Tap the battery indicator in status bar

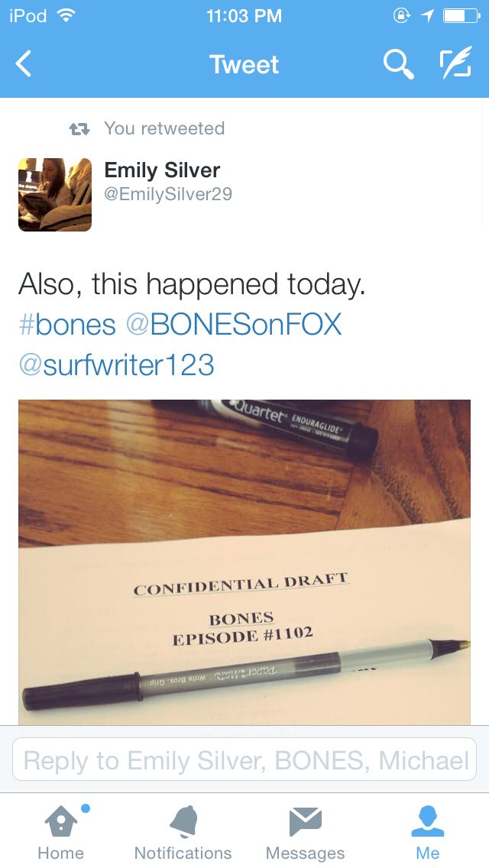461,16
